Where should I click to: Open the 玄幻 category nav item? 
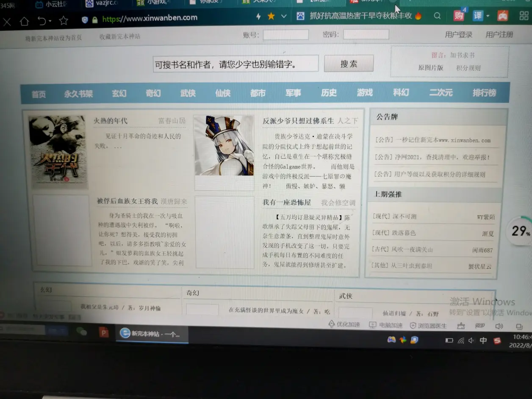click(119, 94)
